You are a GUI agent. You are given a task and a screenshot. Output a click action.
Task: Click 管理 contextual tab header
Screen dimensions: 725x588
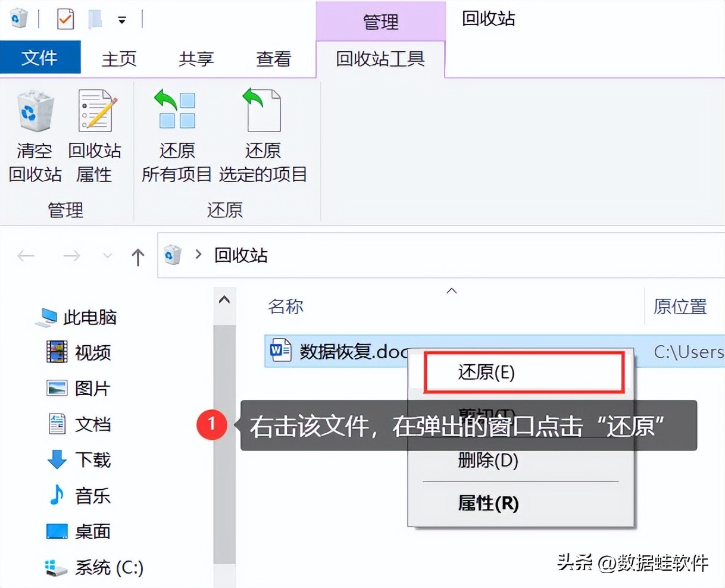381,22
